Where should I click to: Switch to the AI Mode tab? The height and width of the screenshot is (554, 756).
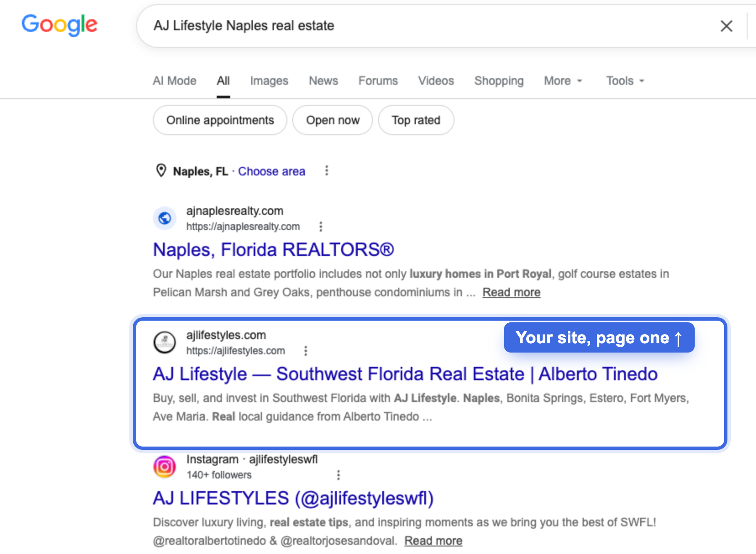click(174, 81)
